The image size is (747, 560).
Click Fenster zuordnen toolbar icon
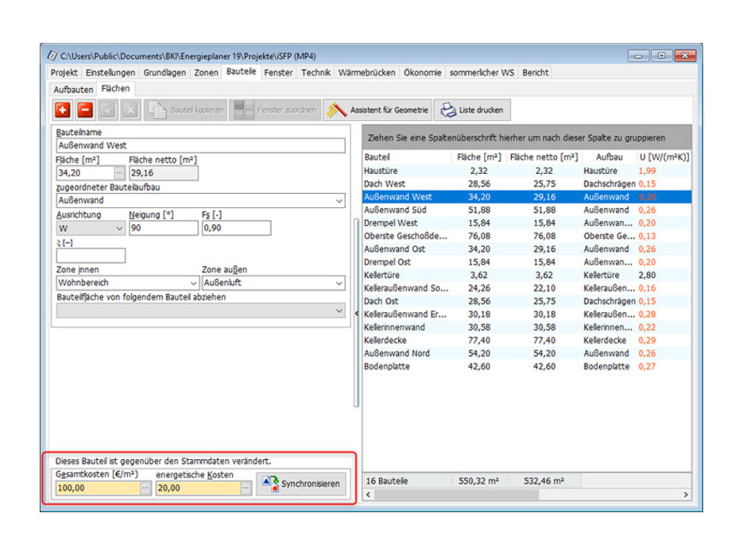coord(275,110)
